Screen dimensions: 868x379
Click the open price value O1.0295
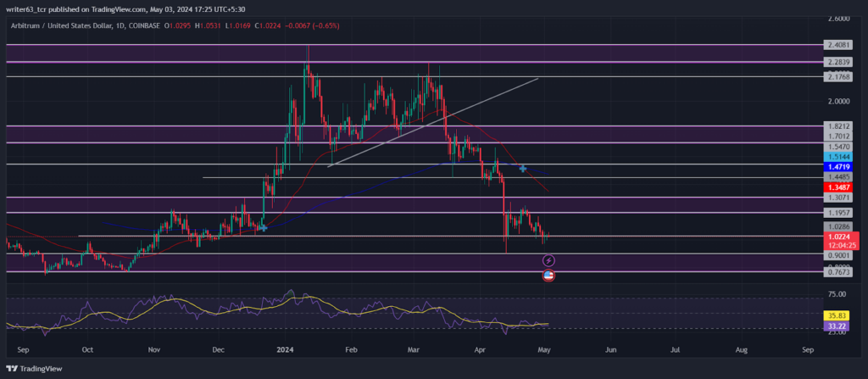[x=180, y=25]
